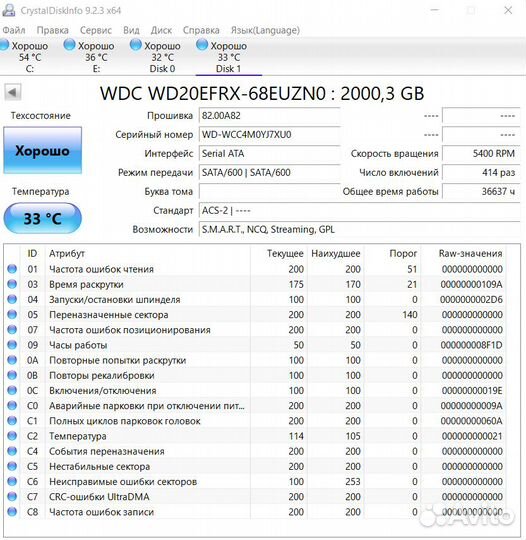Image resolution: width=526 pixels, height=540 pixels.
Task: Open the Вид menu
Action: 131,30
